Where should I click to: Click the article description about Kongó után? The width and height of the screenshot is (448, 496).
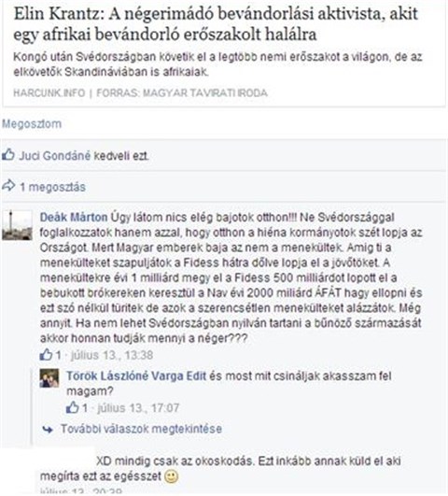217,64
